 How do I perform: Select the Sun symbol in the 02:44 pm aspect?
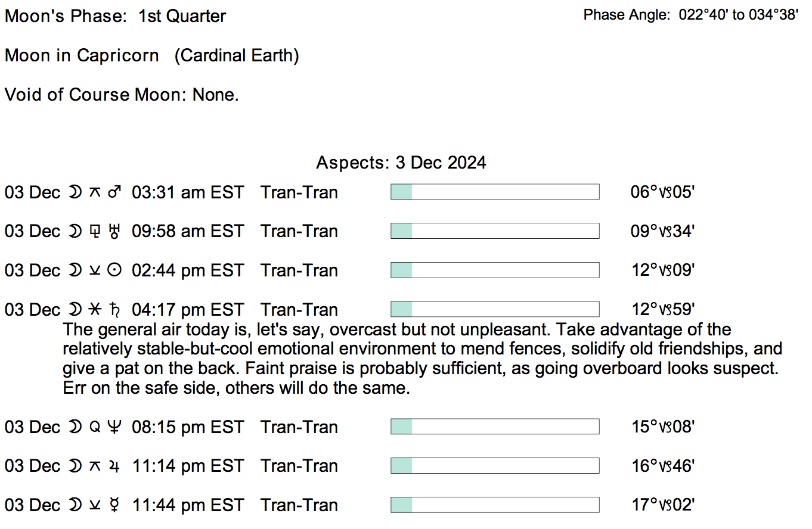coord(113,270)
